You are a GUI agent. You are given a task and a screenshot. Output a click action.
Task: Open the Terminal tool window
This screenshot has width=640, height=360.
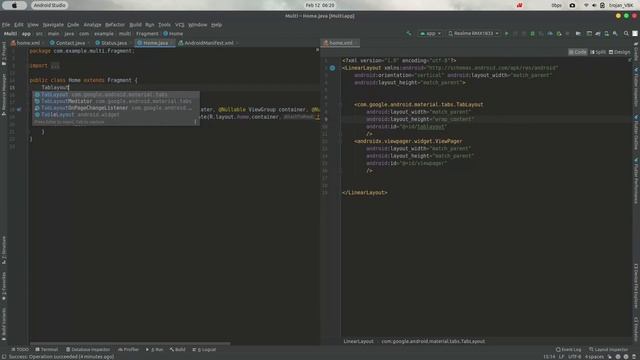pyautogui.click(x=47, y=349)
